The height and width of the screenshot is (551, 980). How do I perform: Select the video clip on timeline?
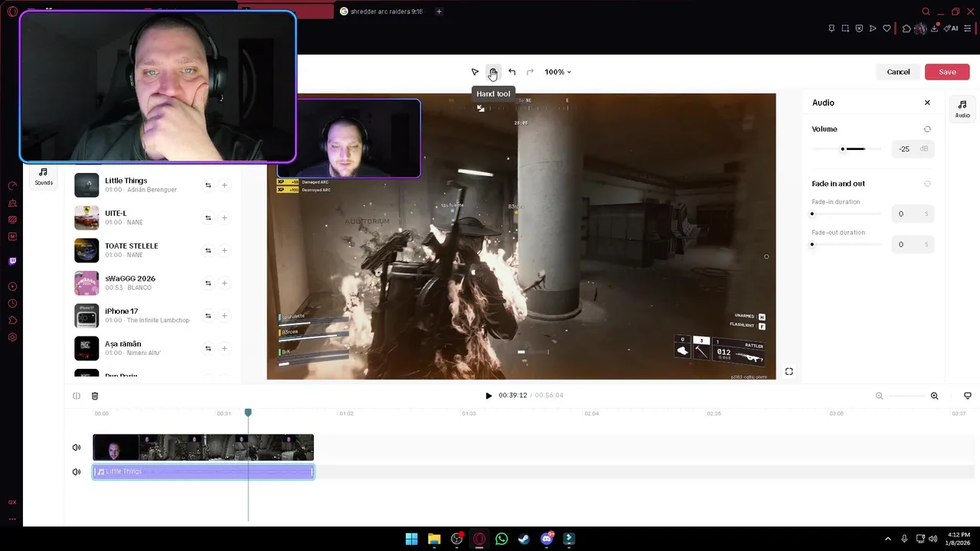click(x=203, y=448)
